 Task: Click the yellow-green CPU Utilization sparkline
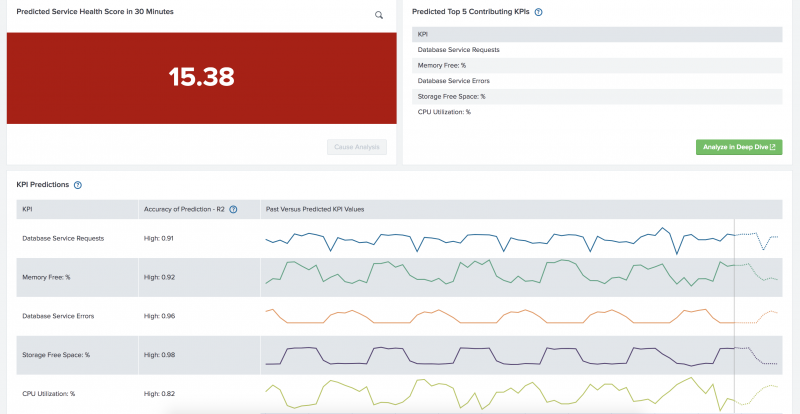521,394
